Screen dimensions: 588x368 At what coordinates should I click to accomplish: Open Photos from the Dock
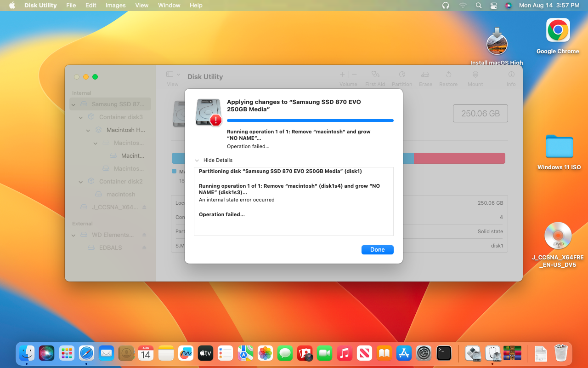(x=265, y=353)
